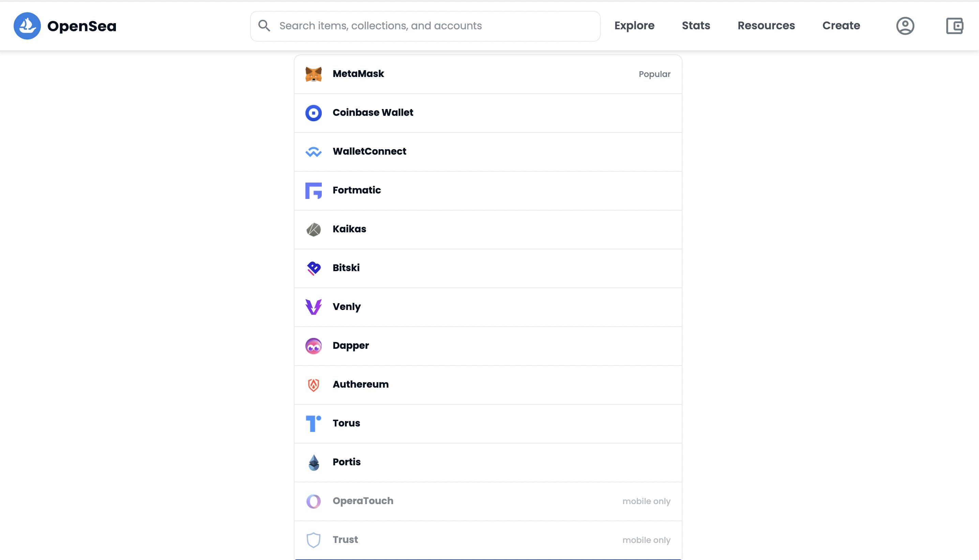This screenshot has width=979, height=560.
Task: Open the wallet sidebar icon
Action: point(955,26)
